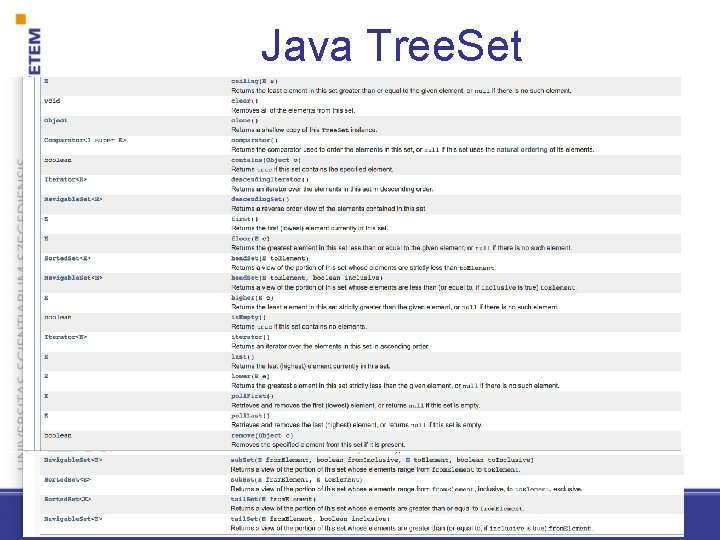Select 'E' return type in pollFirst row
The width and height of the screenshot is (720, 540).
46,396
